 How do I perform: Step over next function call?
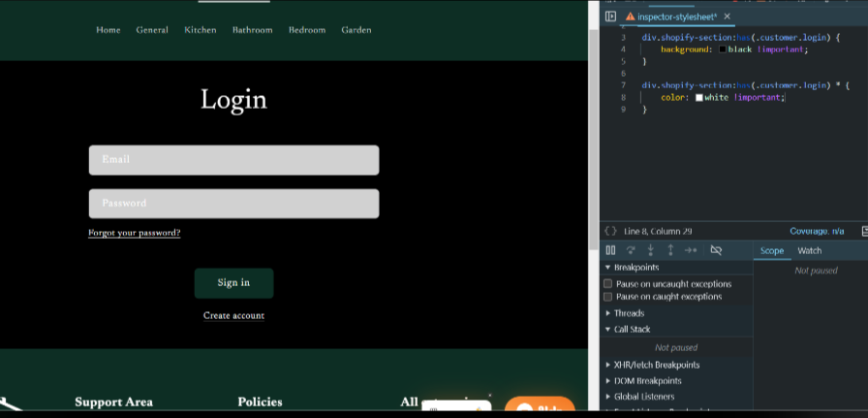point(631,250)
